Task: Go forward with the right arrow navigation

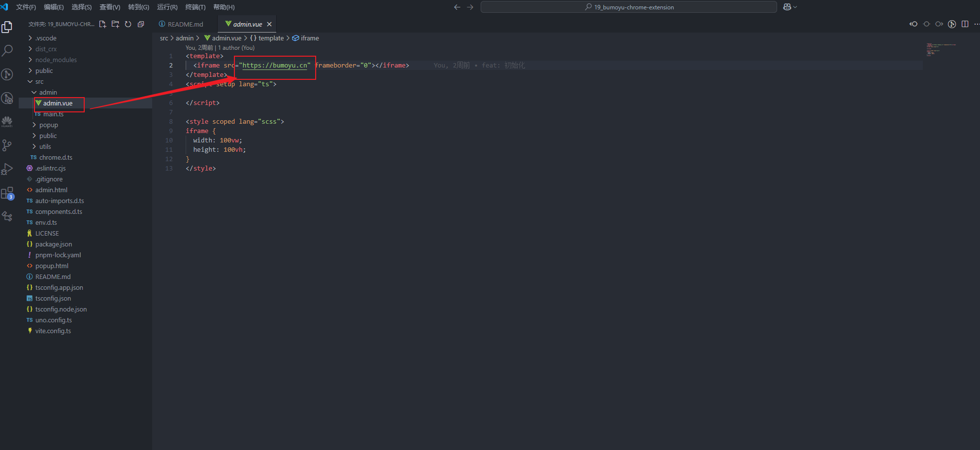Action: (x=470, y=7)
